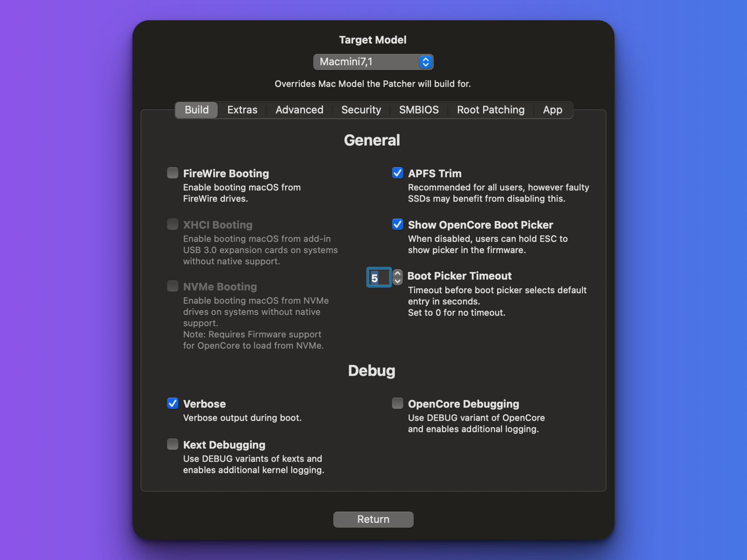The height and width of the screenshot is (560, 747).
Task: Click the 'Debug' section heading
Action: click(372, 371)
